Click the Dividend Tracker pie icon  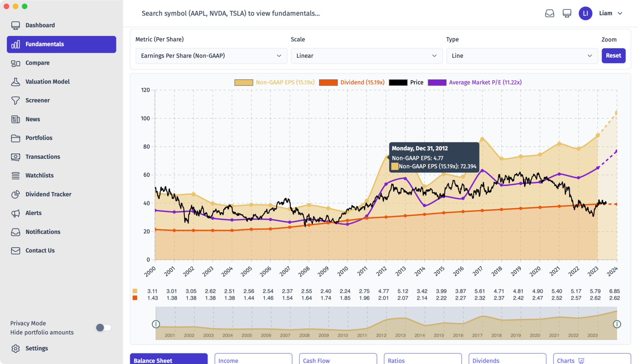click(16, 194)
